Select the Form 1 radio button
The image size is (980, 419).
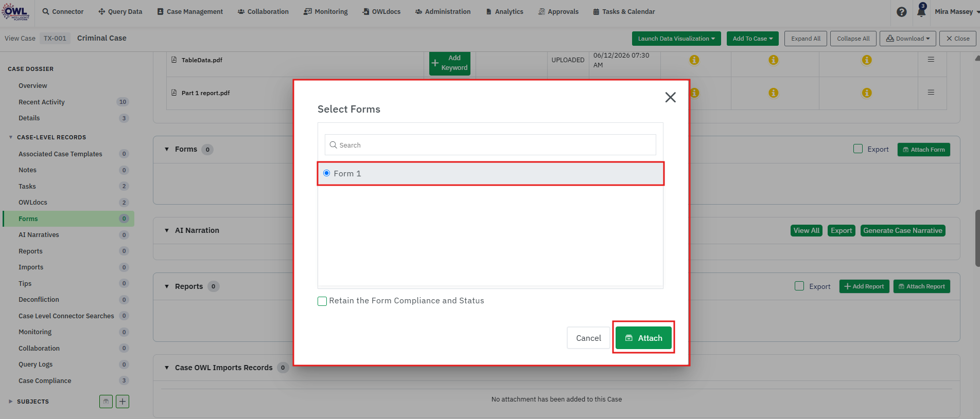(x=326, y=173)
